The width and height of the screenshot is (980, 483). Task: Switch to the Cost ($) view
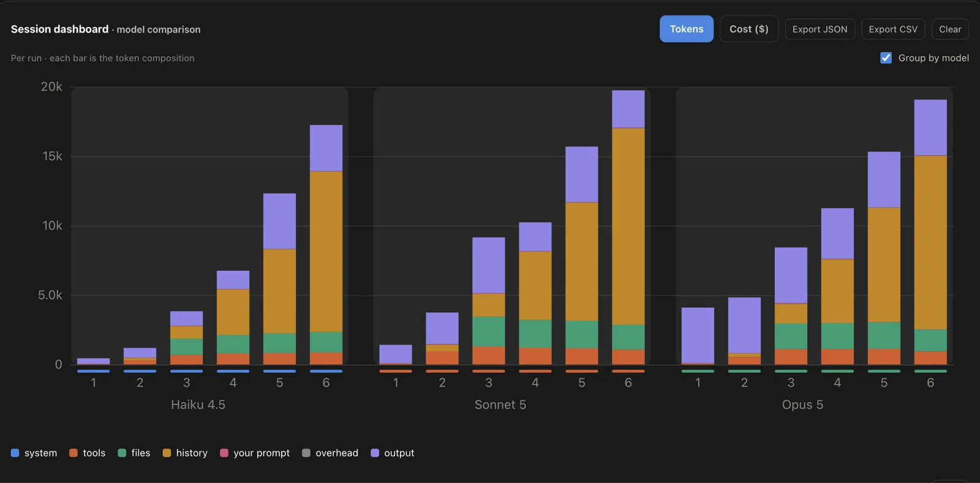tap(748, 29)
